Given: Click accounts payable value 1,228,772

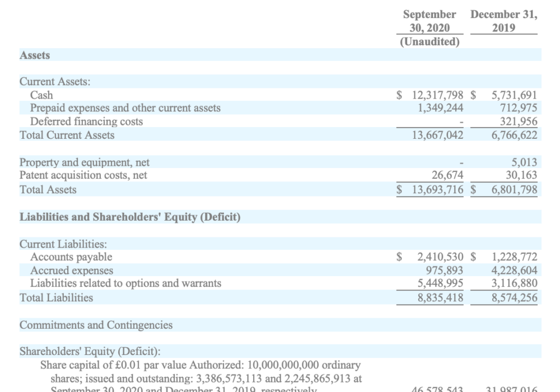Looking at the screenshot, I should point(514,257).
